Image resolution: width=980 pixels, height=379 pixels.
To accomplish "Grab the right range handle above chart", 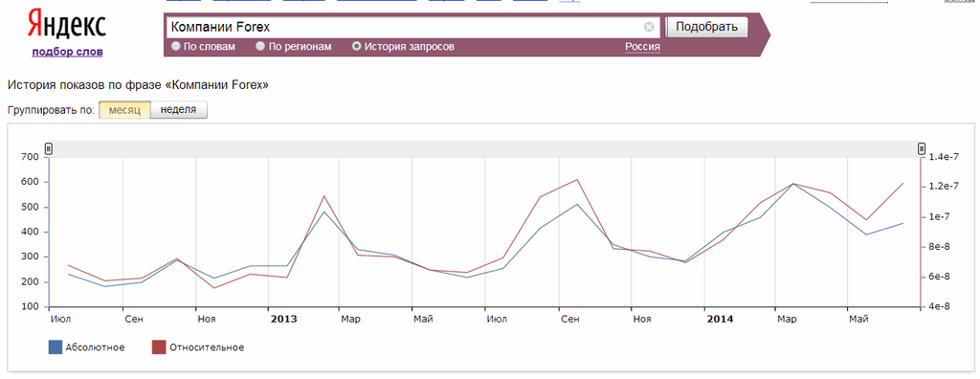I will coord(922,149).
